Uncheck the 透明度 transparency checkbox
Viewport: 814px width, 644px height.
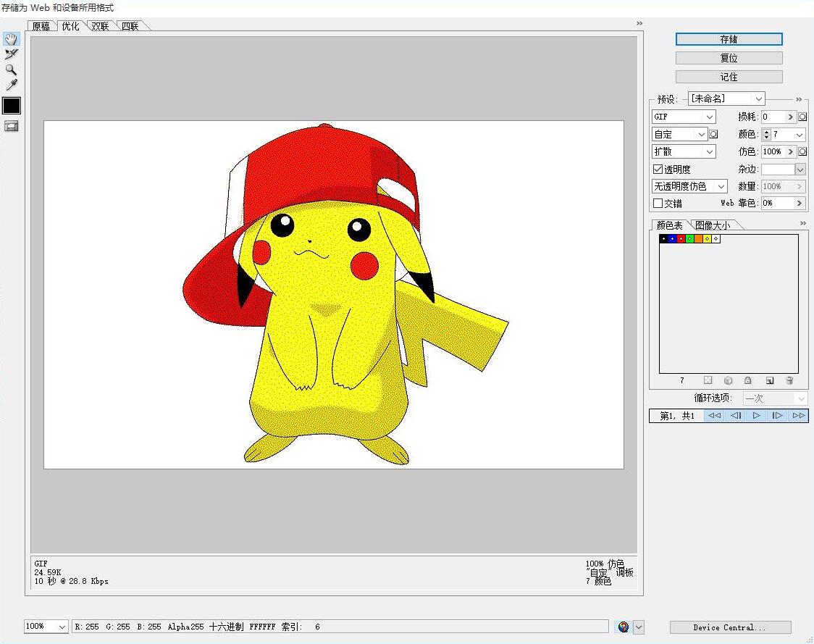pyautogui.click(x=658, y=170)
